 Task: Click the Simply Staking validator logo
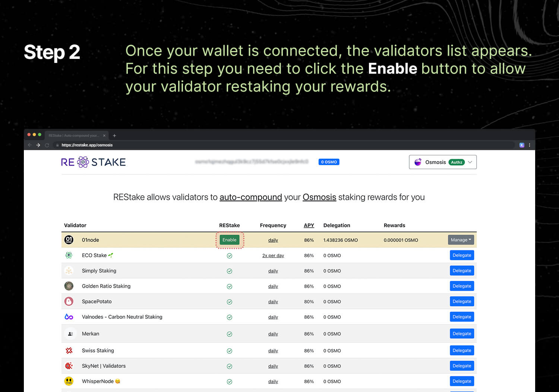[x=69, y=271]
